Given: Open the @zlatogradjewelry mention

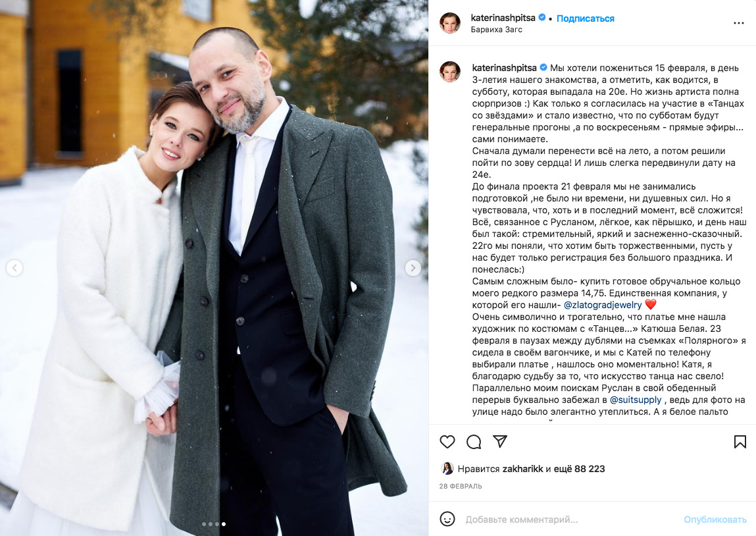Looking at the screenshot, I should [603, 305].
